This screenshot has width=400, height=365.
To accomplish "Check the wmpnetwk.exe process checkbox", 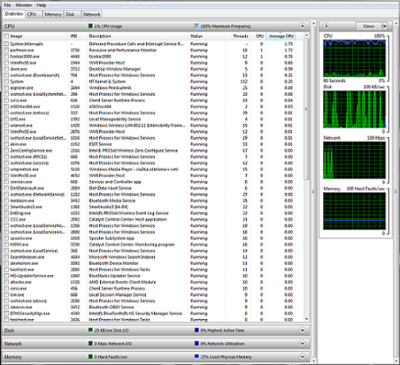I will 6,169.
